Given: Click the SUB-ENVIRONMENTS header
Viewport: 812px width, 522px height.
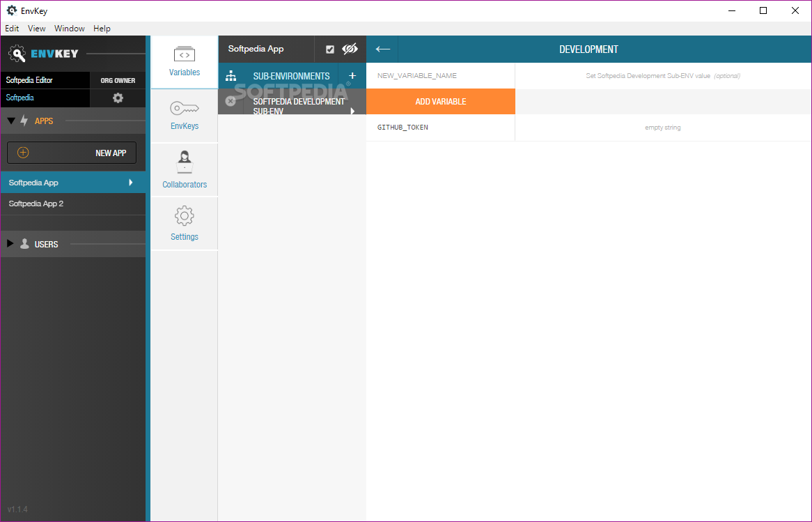Looking at the screenshot, I should pyautogui.click(x=291, y=76).
